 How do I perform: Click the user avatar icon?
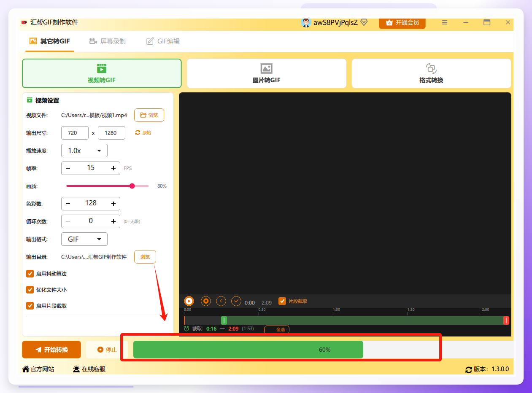306,22
